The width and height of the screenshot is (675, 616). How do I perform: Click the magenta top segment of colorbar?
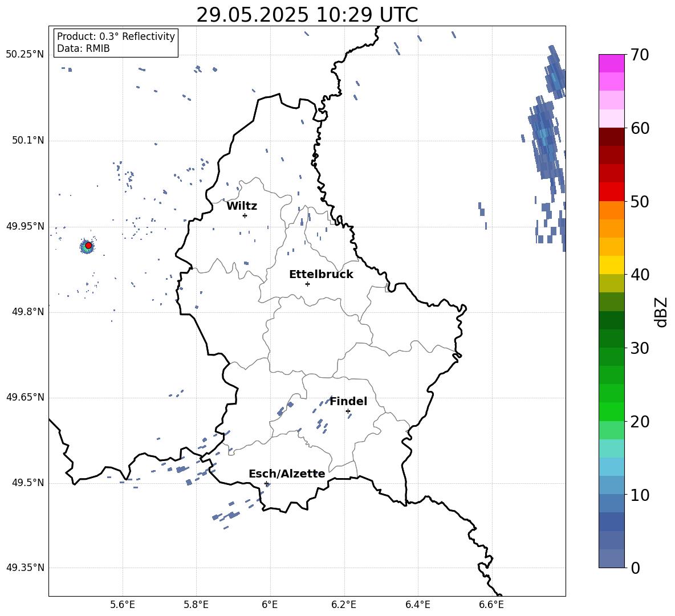(611, 63)
